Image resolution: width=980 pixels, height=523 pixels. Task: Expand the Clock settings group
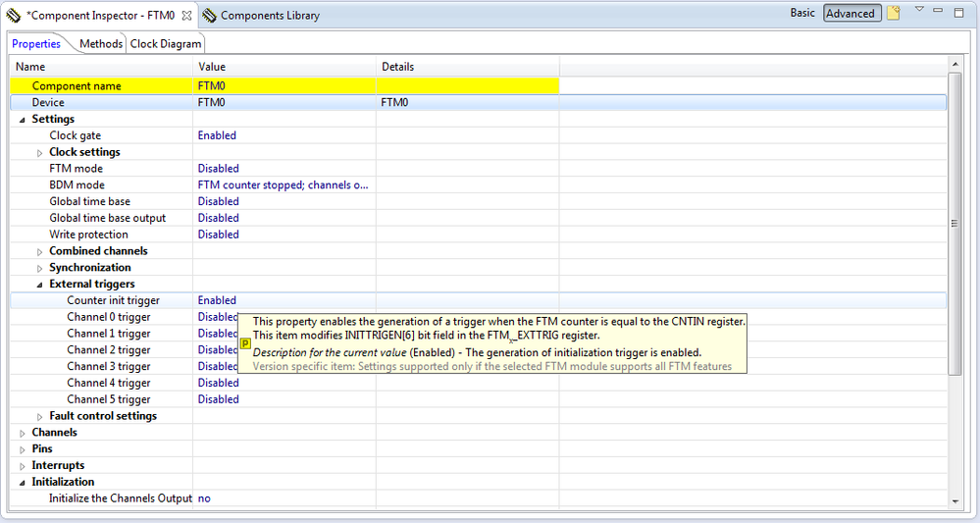40,153
